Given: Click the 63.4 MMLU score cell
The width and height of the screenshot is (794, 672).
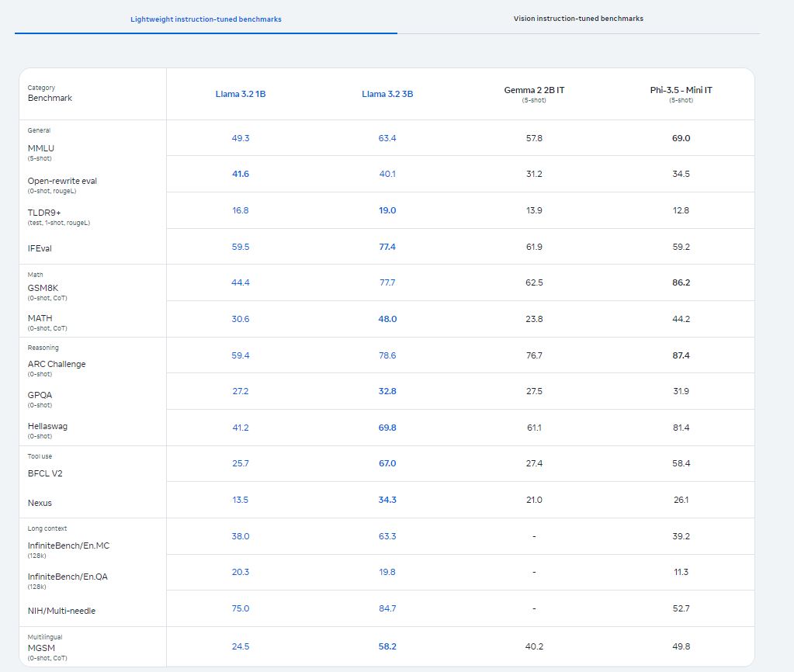Looking at the screenshot, I should (387, 138).
